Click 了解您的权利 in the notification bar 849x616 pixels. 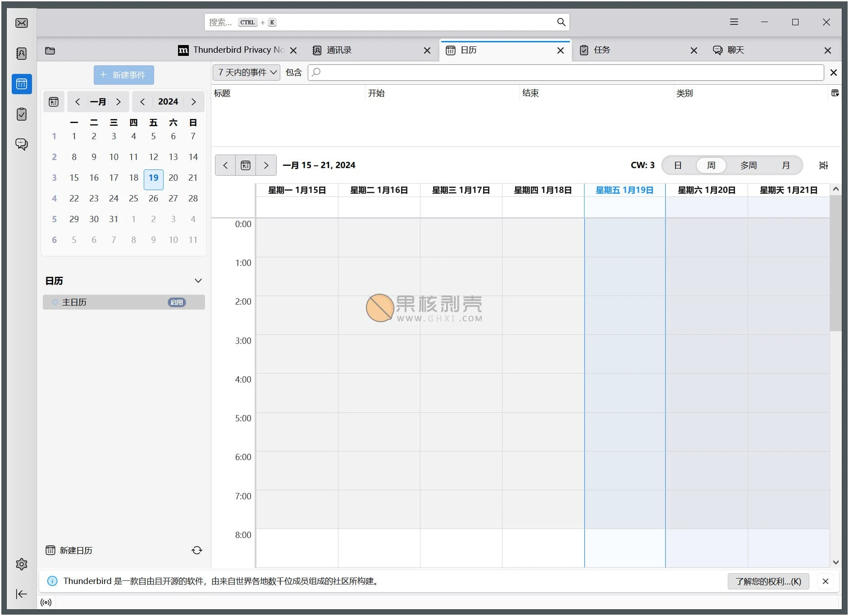pos(768,581)
